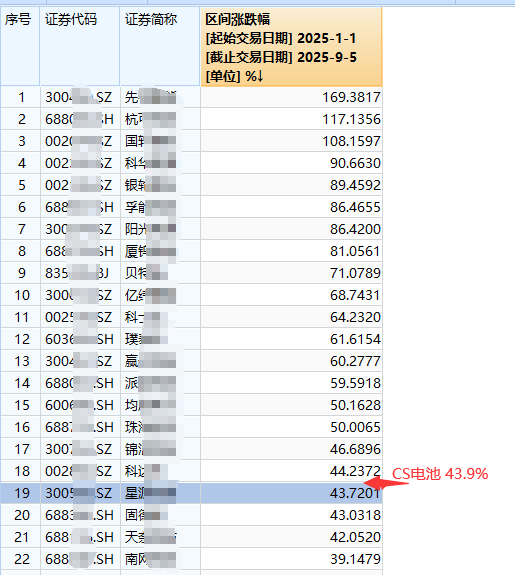Click the red CS电池 43.9% annotation
The width and height of the screenshot is (515, 575).
[x=440, y=474]
